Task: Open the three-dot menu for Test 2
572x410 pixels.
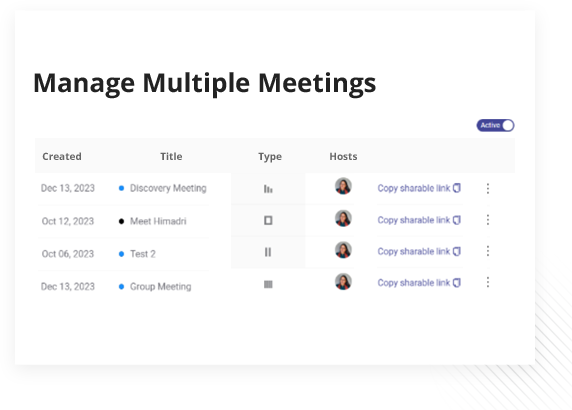Action: point(488,251)
